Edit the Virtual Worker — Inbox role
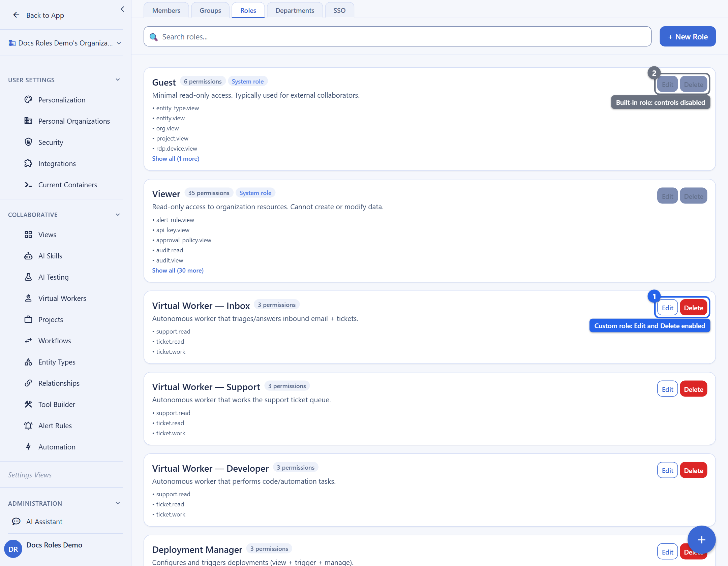This screenshot has width=728, height=566. [x=667, y=308]
